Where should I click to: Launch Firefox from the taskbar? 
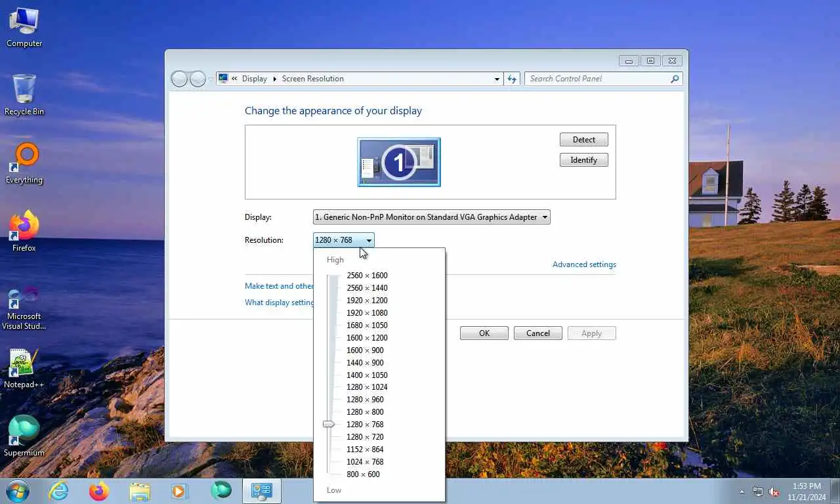point(99,491)
